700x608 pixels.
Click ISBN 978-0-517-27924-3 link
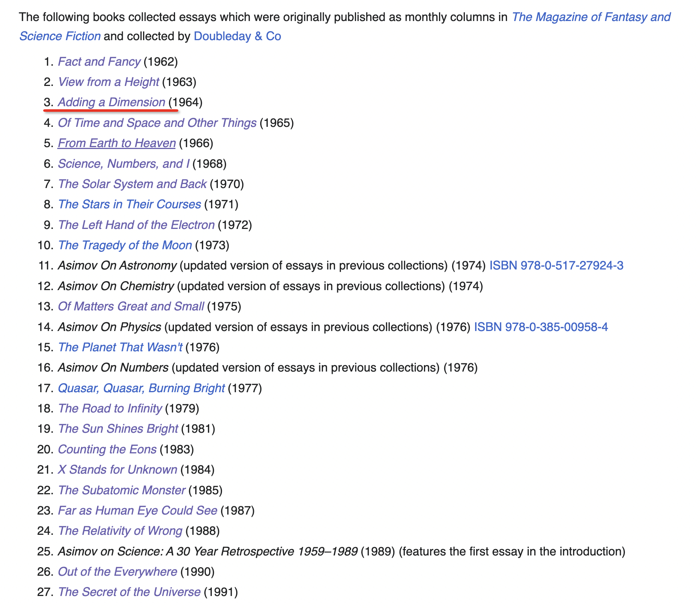tap(557, 265)
